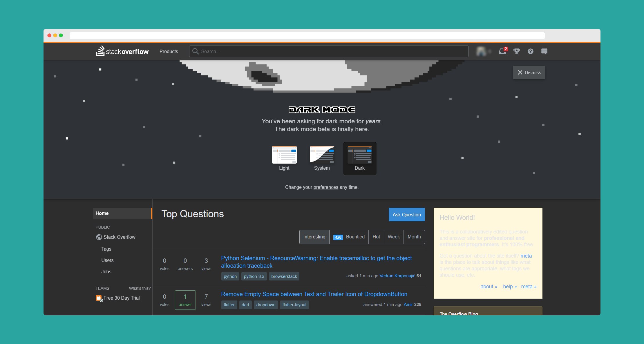Click the What's this? Teams link
This screenshot has height=344, width=644.
point(140,288)
